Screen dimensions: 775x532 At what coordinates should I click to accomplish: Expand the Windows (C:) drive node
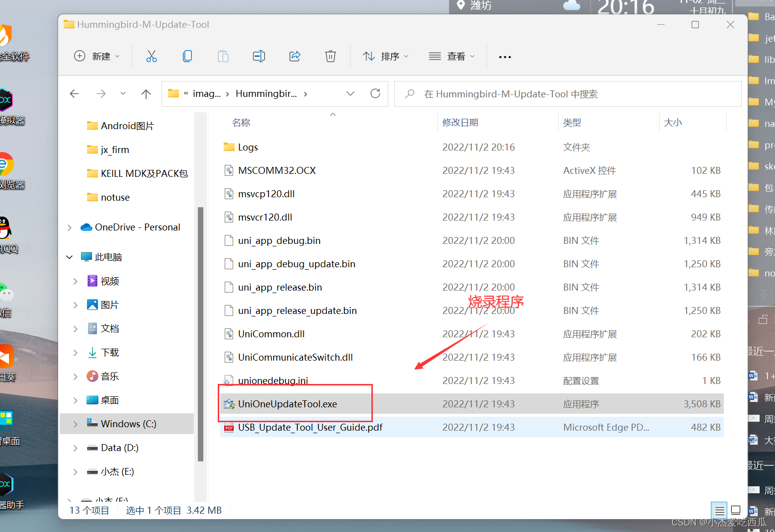click(76, 424)
